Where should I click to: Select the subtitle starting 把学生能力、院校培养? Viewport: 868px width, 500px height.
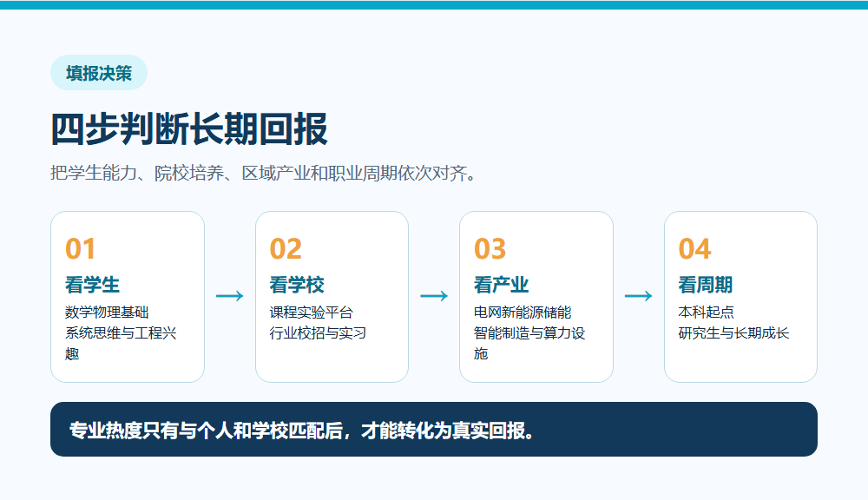[x=263, y=174]
